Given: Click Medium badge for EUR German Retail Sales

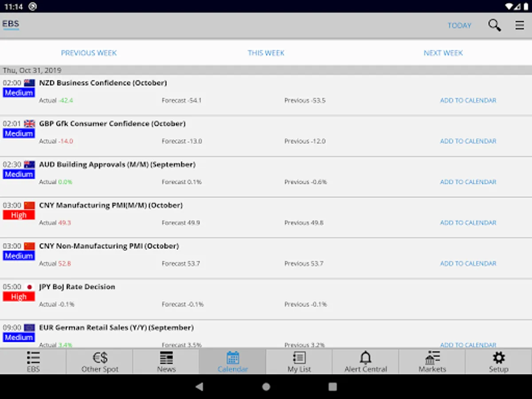Looking at the screenshot, I should click(x=19, y=337).
